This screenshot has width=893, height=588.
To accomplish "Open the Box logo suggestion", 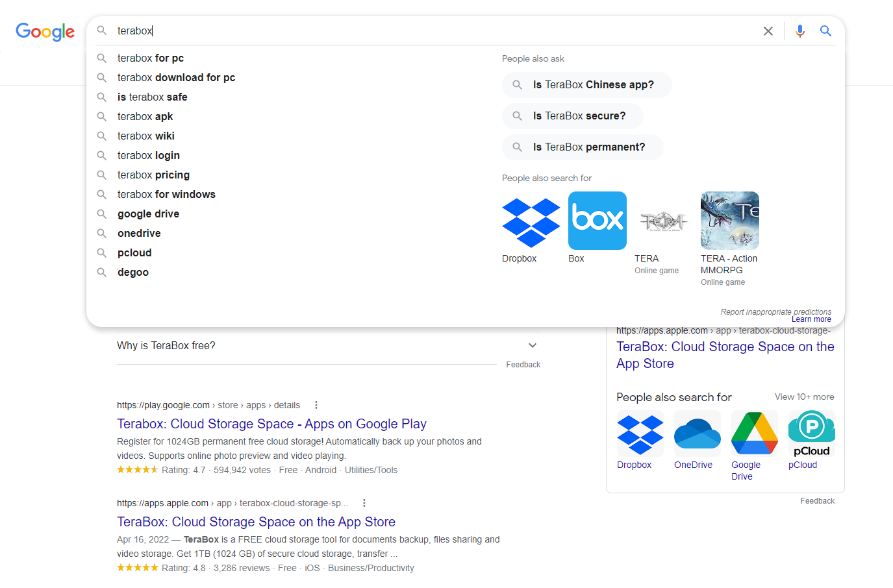I will [x=597, y=221].
